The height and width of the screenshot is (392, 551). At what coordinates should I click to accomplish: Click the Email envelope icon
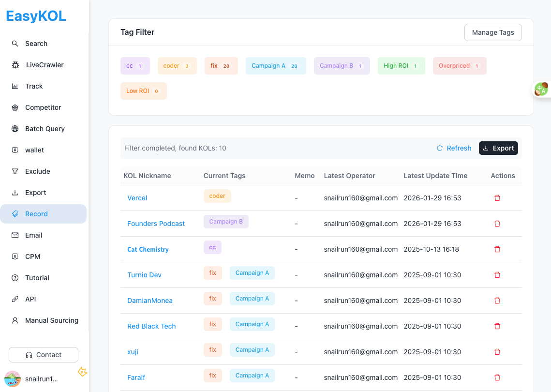click(15, 235)
